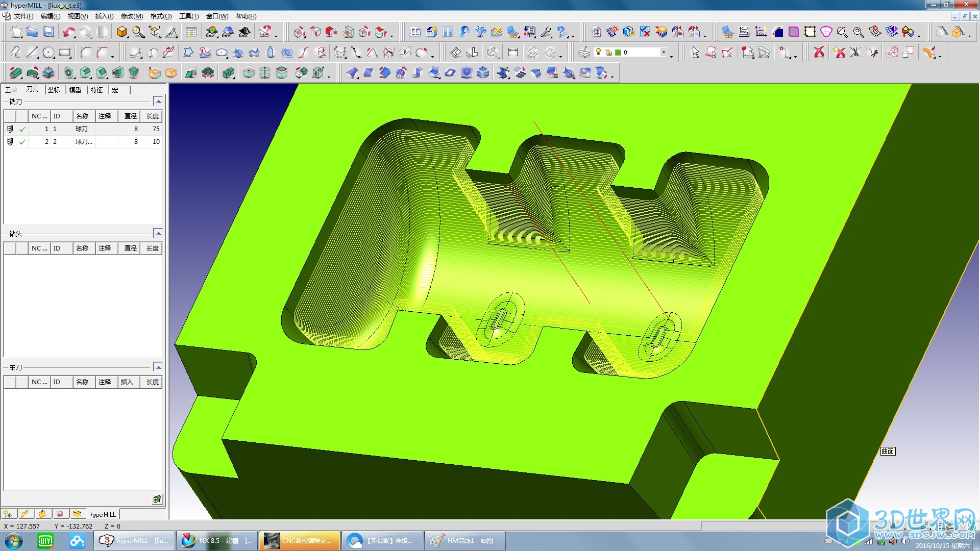Viewport: 980px width, 551px height.
Task: Collapse the 钻头 section
Action: click(158, 234)
